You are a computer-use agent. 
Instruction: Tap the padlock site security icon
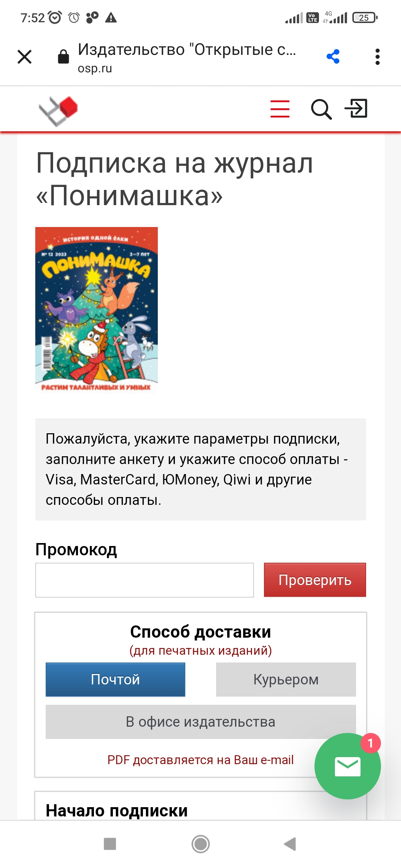point(63,57)
